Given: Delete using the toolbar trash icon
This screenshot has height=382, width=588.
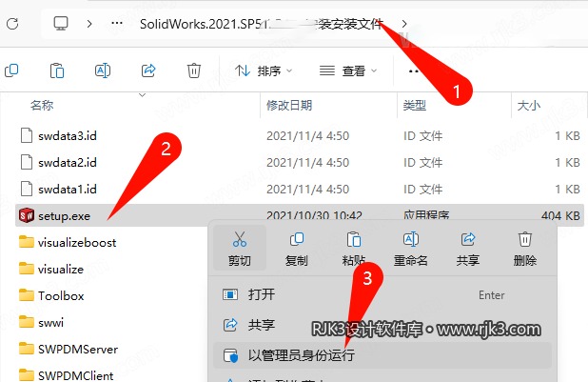Looking at the screenshot, I should click(x=194, y=70).
